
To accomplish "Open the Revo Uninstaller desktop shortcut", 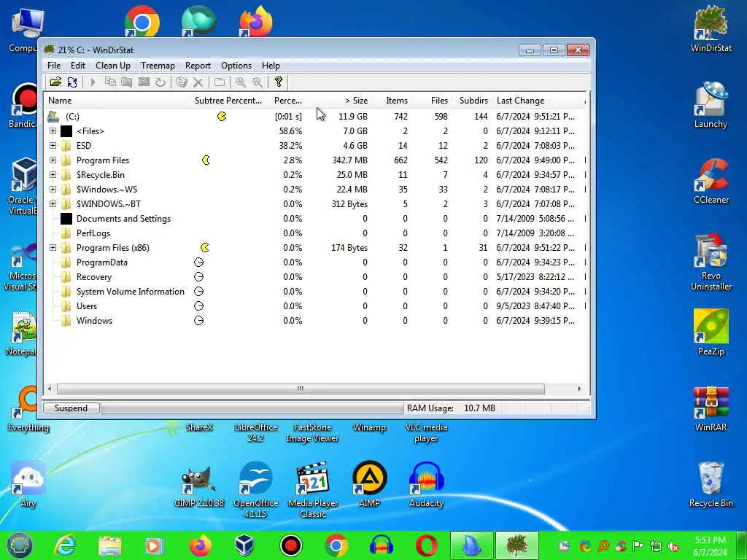I will [x=711, y=262].
